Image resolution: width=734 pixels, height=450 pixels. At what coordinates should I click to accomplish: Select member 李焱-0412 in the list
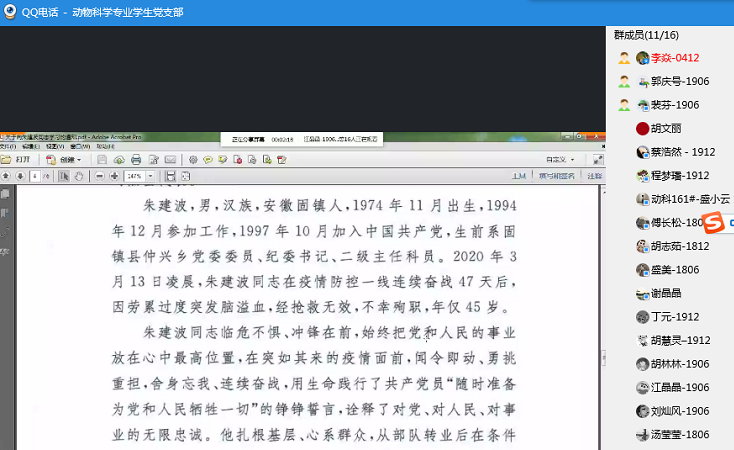pyautogui.click(x=675, y=58)
